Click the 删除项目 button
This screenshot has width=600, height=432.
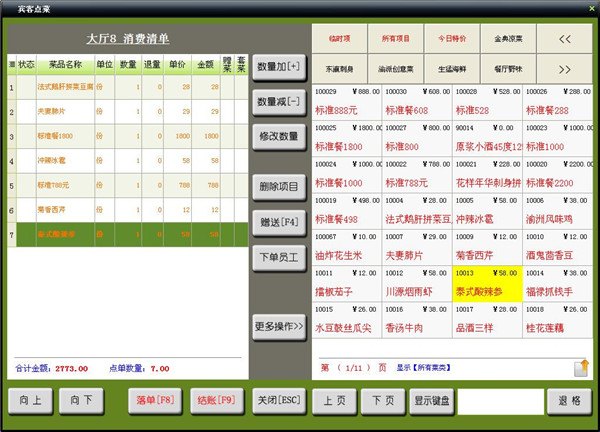coord(279,187)
